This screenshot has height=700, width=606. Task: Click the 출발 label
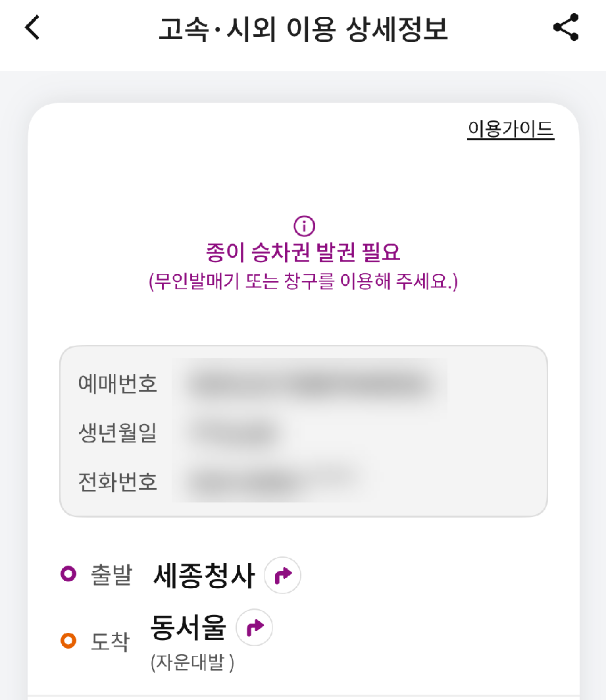click(111, 576)
